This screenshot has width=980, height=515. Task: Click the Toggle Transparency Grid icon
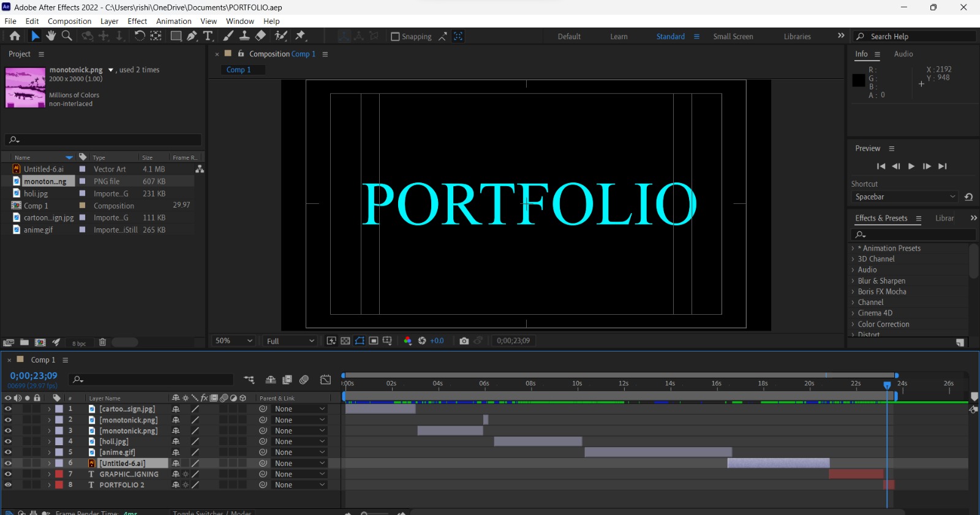tap(345, 341)
